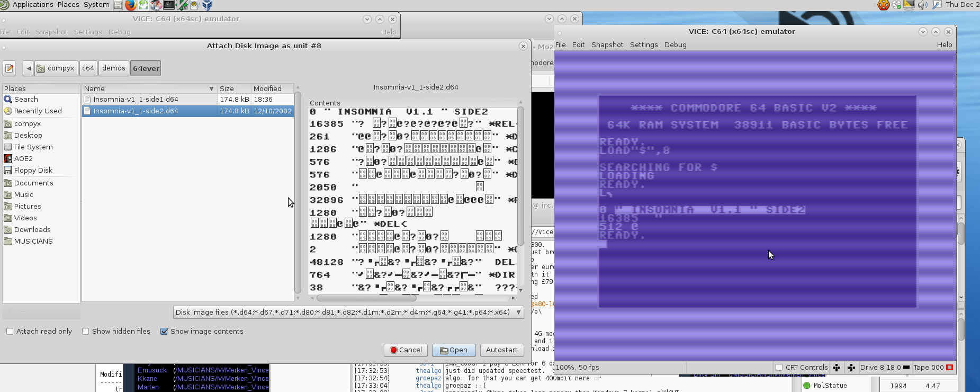The image size is (980, 392).
Task: Open Firefox from the top panel
Action: 130,5
